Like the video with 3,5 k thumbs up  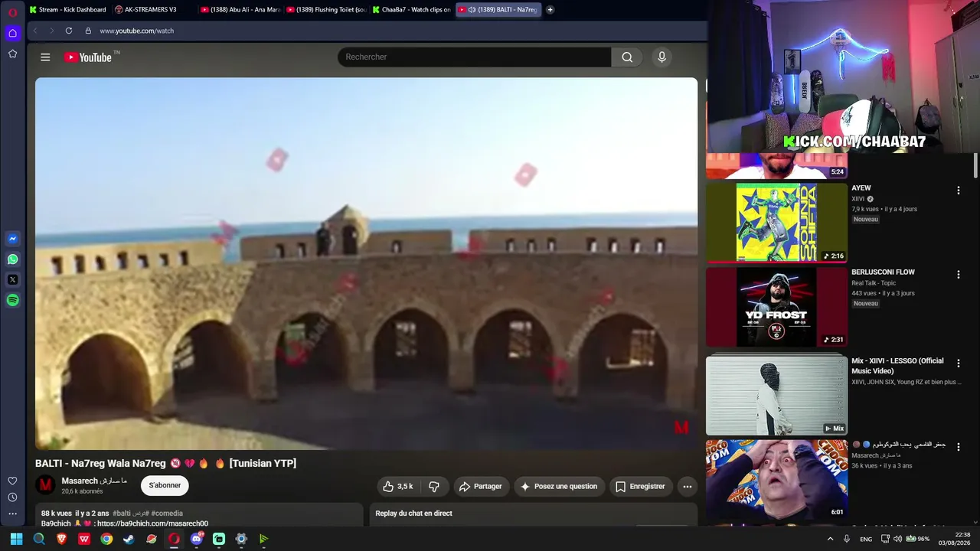click(x=397, y=487)
